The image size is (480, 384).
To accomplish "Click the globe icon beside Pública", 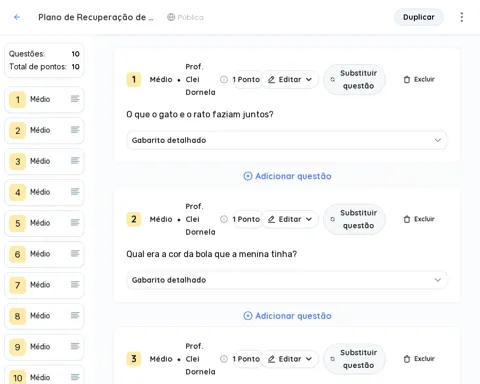I will (171, 17).
